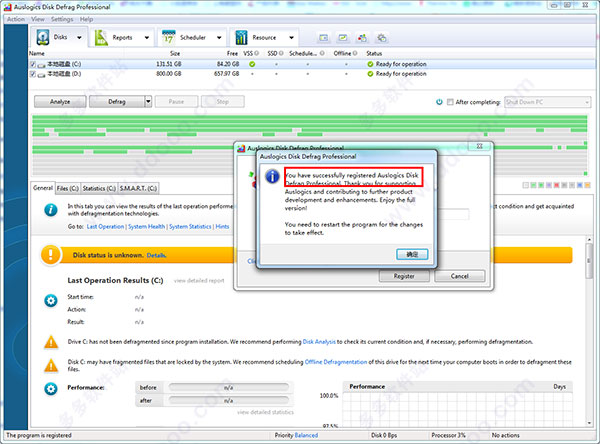Expand the Defrag button dropdown arrow
This screenshot has width=600, height=444.
(x=148, y=101)
